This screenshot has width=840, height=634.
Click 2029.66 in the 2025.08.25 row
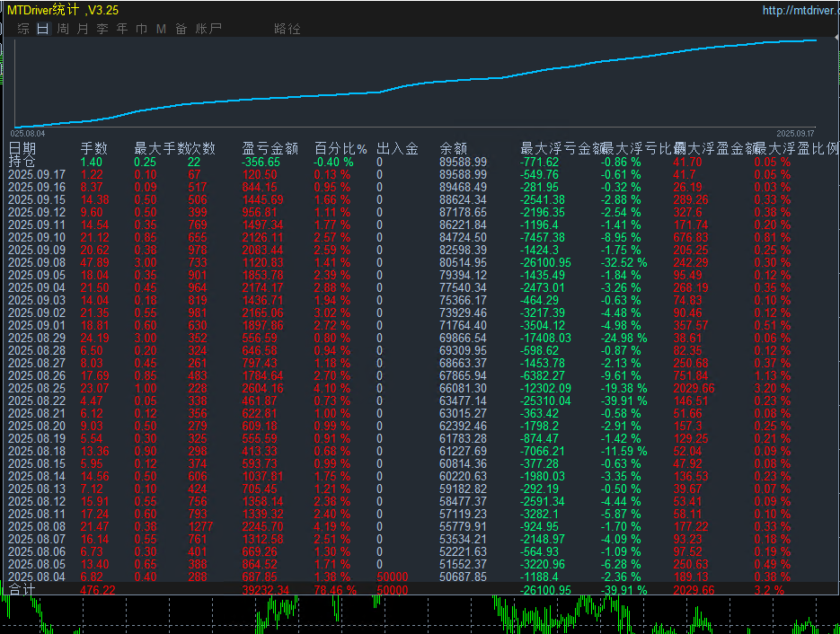(x=694, y=388)
